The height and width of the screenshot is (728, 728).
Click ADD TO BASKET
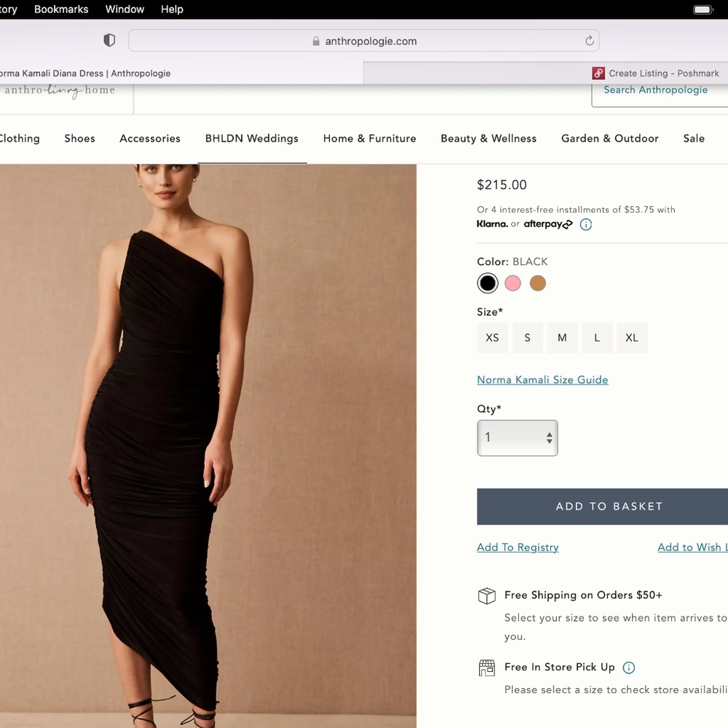[x=609, y=506]
